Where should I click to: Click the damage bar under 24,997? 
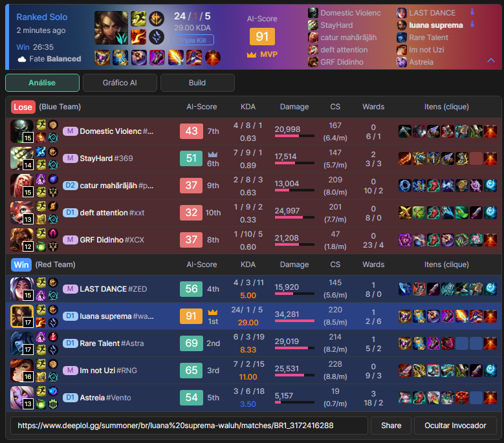294,217
